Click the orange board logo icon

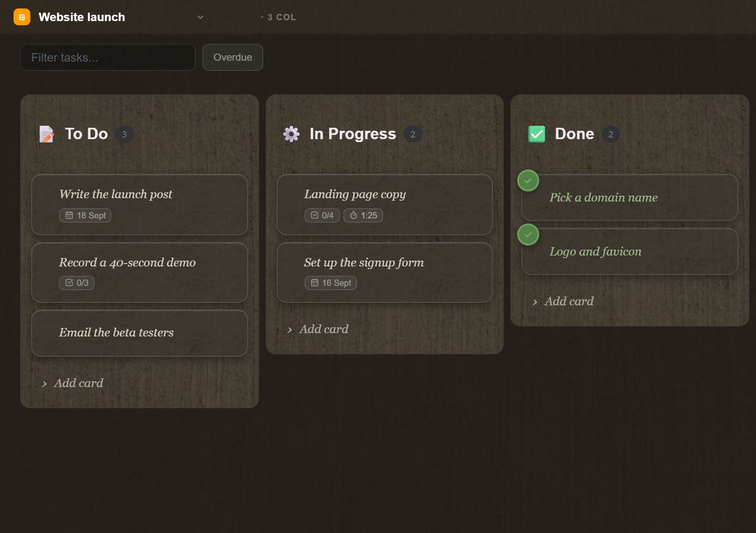tap(22, 17)
